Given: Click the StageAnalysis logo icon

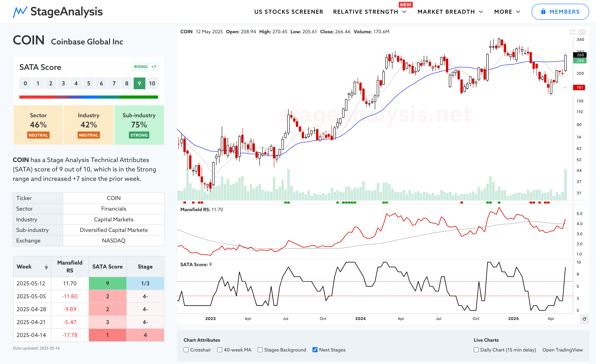Looking at the screenshot, I should tap(20, 12).
